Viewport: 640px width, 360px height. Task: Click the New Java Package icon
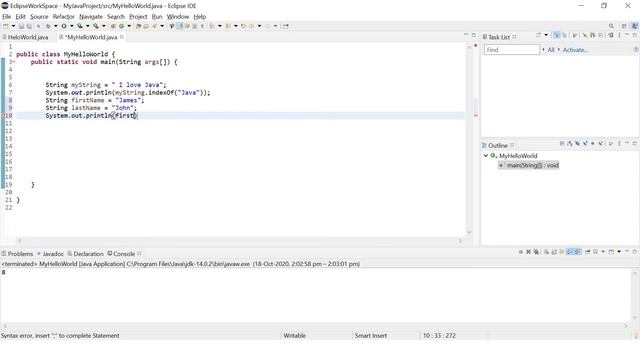pyautogui.click(x=113, y=26)
